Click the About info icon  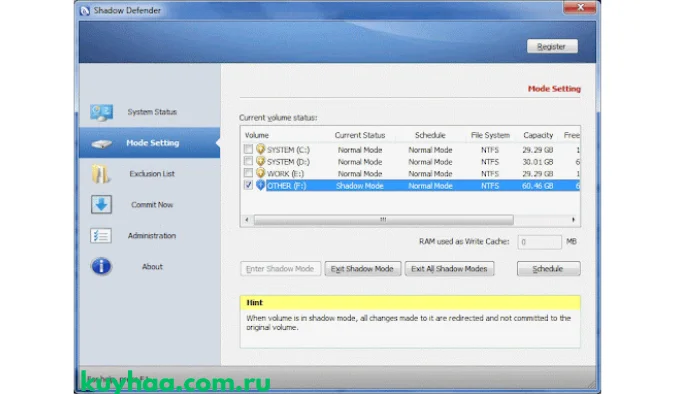point(101,266)
